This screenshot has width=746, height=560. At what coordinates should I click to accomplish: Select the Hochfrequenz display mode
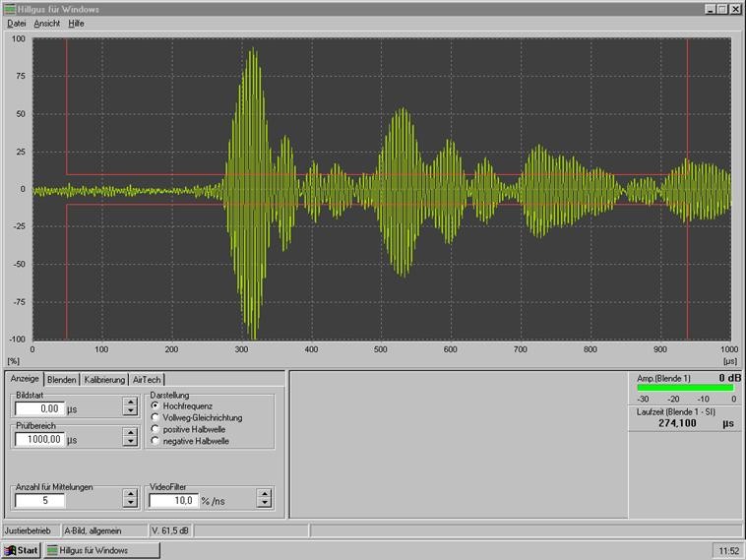(155, 405)
